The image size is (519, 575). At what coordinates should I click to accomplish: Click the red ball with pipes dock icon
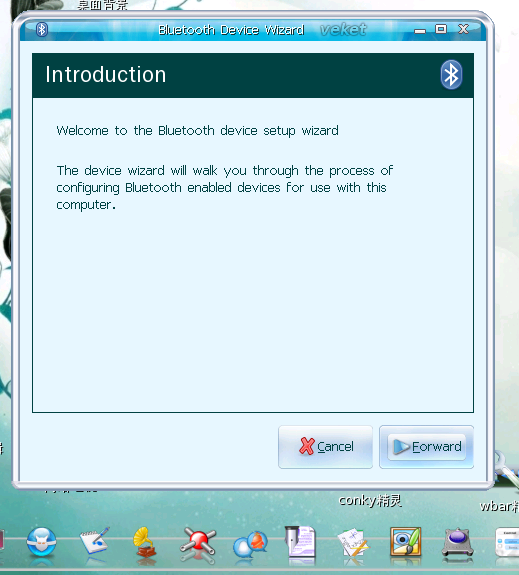(198, 543)
